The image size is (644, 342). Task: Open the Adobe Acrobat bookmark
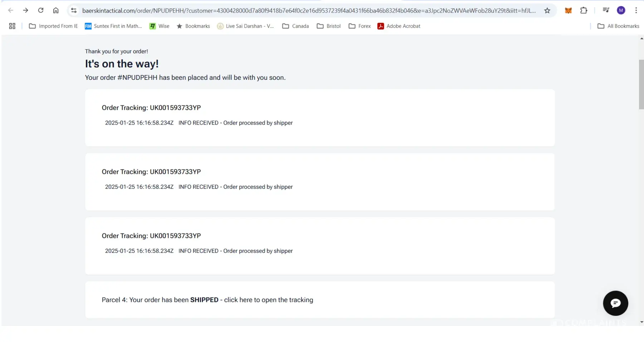click(399, 26)
